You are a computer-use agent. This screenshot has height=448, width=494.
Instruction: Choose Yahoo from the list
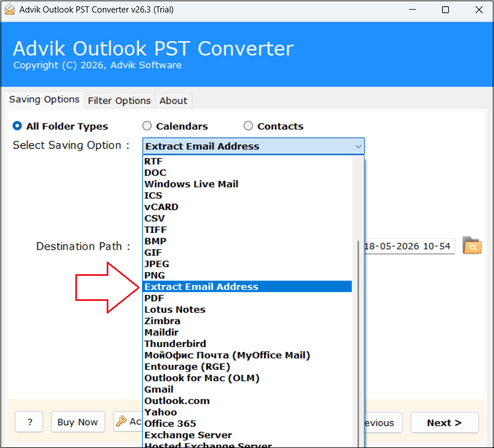tap(248, 412)
